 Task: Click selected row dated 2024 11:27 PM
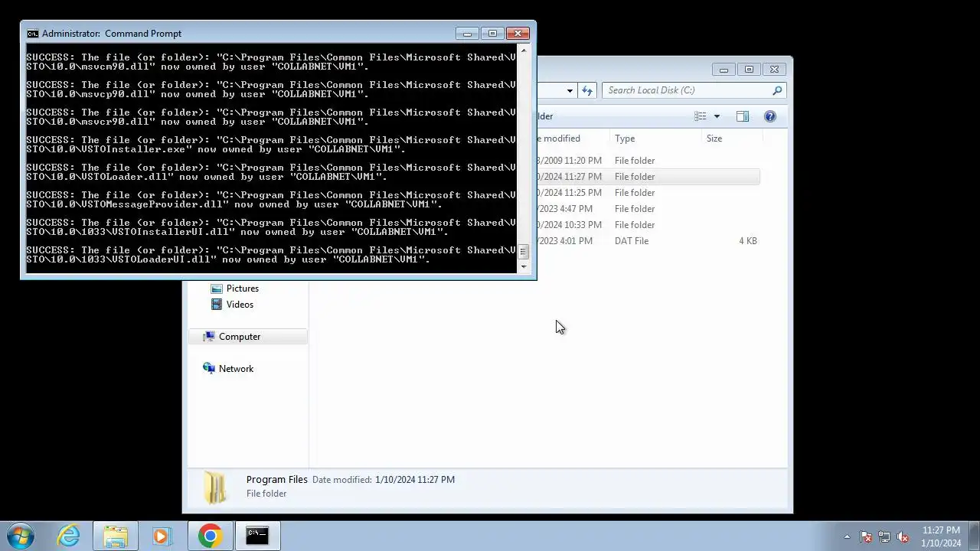point(648,177)
